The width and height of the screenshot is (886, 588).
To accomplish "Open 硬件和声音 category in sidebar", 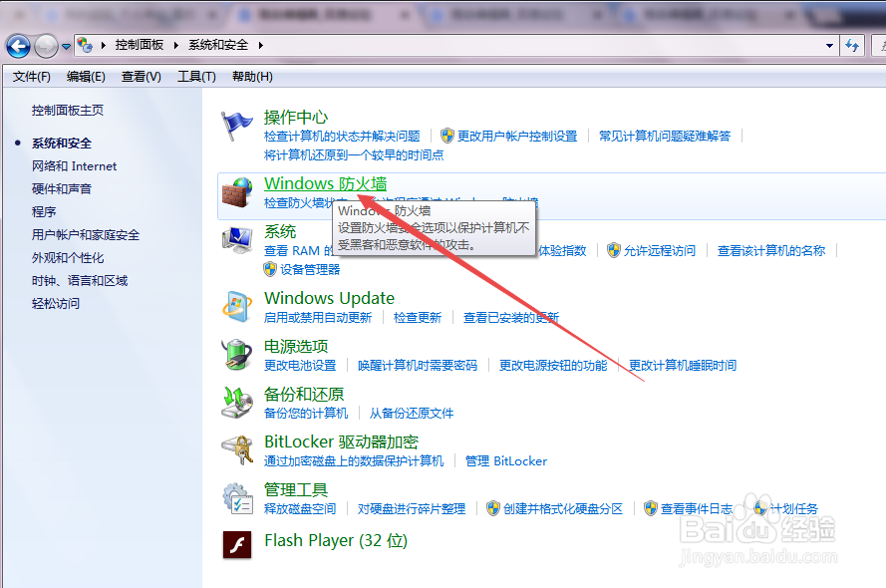I will [x=62, y=188].
